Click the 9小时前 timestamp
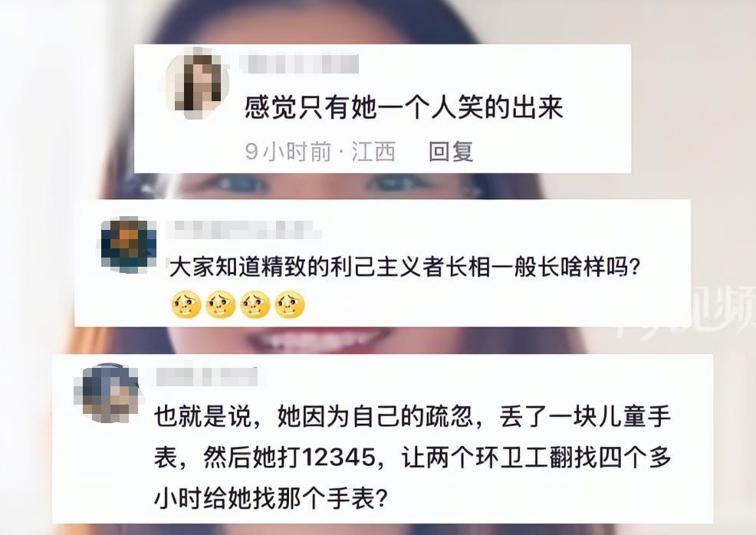 288,152
